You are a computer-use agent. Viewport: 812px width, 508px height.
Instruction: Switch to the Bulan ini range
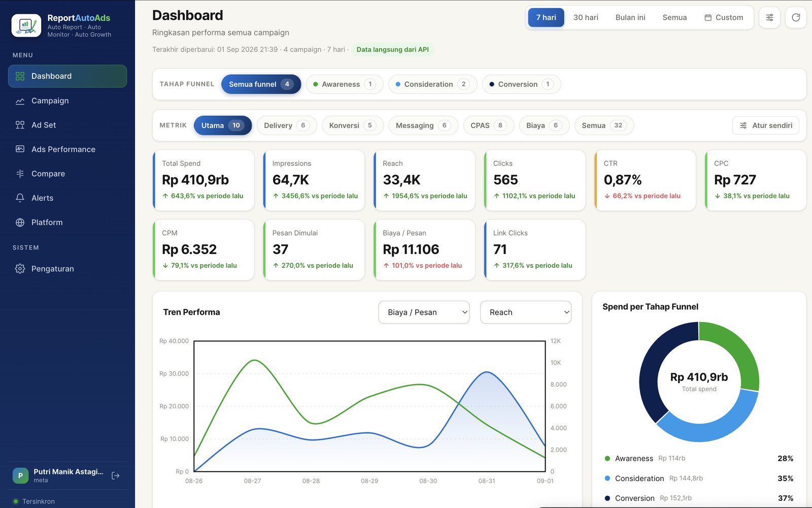[630, 17]
